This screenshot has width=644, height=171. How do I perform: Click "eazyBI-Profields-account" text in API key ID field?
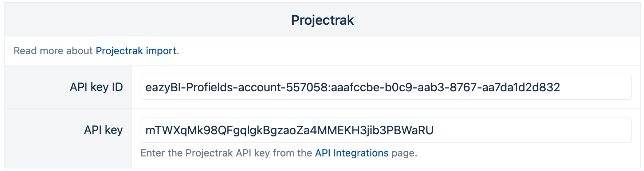coord(213,87)
